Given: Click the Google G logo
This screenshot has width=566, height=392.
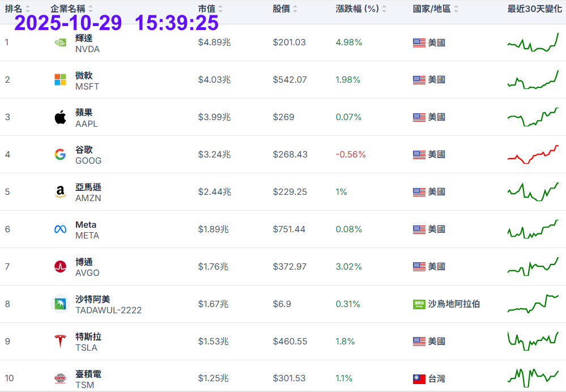Looking at the screenshot, I should (60, 155).
